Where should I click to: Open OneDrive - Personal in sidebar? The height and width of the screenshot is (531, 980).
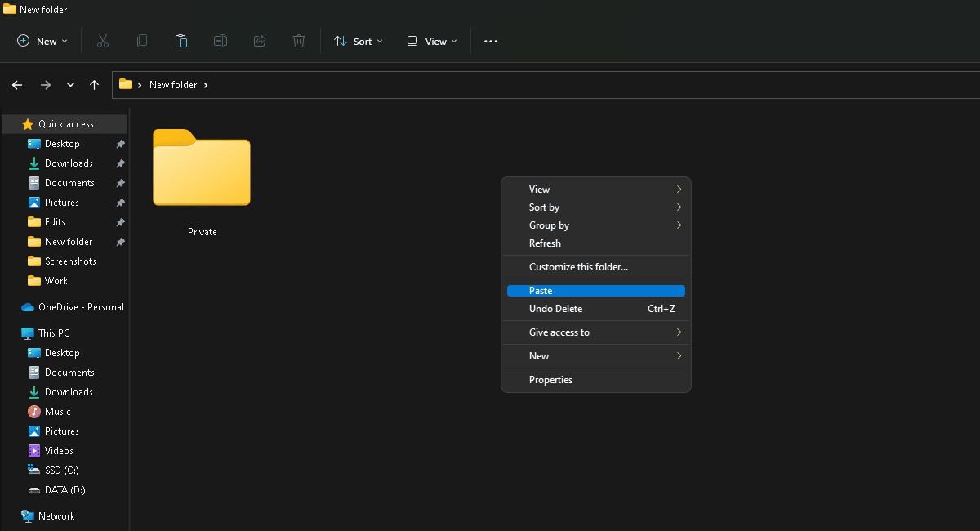coord(80,307)
